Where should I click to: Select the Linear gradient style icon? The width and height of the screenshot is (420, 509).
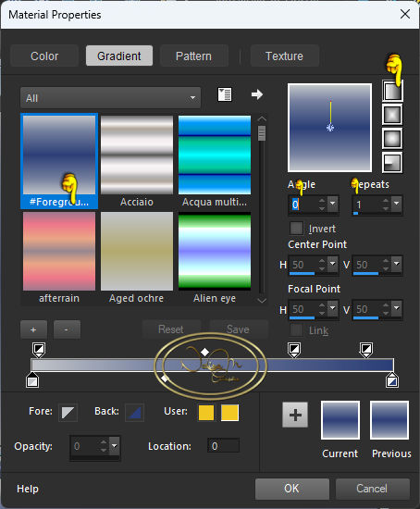[x=392, y=91]
